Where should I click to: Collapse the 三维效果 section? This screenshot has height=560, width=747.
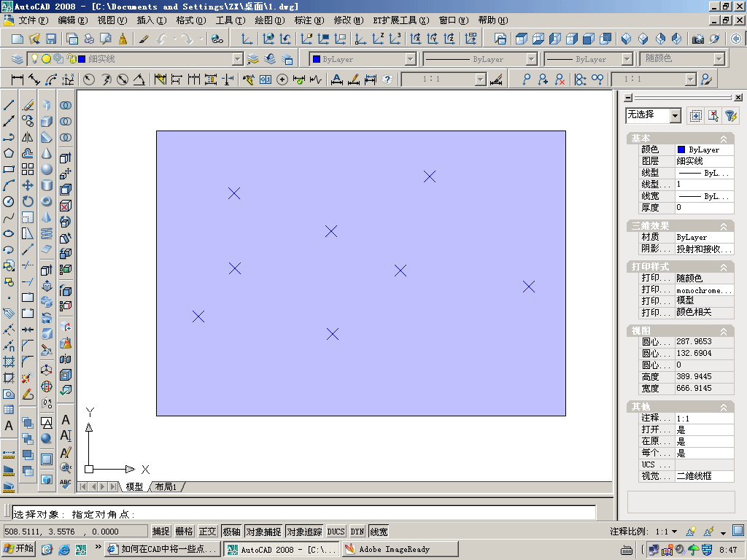pos(724,226)
